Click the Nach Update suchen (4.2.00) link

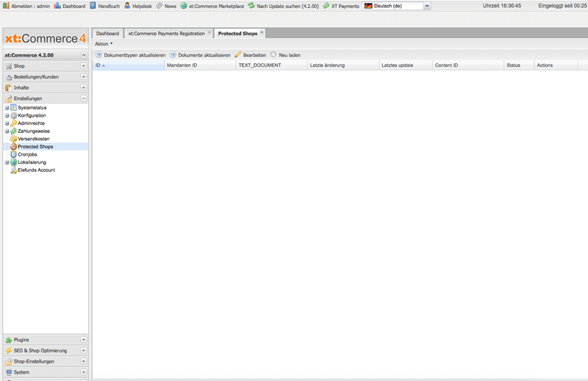coord(287,7)
